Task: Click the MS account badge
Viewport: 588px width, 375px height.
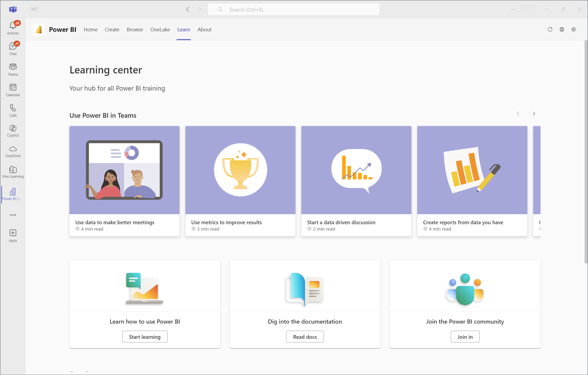Action: 34,9
